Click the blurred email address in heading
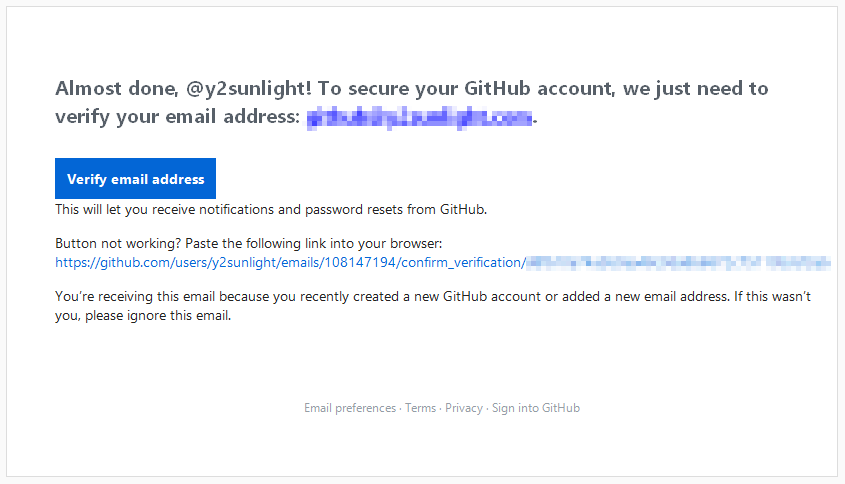 pyautogui.click(x=419, y=118)
